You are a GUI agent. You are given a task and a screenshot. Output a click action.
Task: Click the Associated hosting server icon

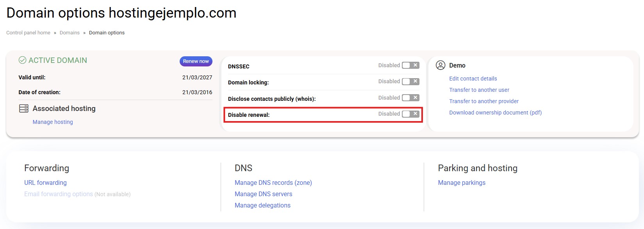click(x=24, y=109)
